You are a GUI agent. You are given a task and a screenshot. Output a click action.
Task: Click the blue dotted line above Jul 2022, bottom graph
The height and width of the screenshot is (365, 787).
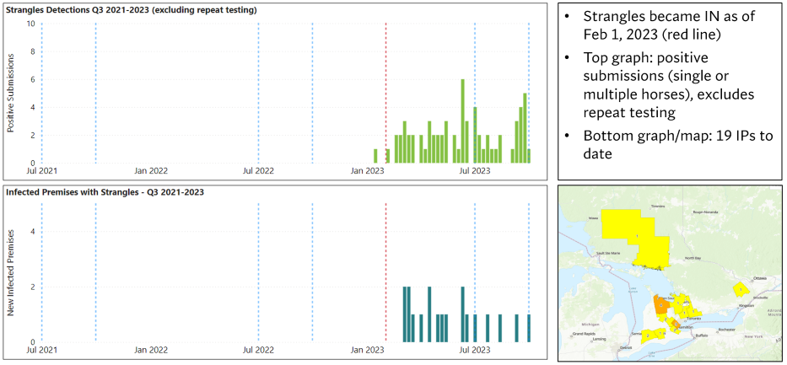(258, 272)
